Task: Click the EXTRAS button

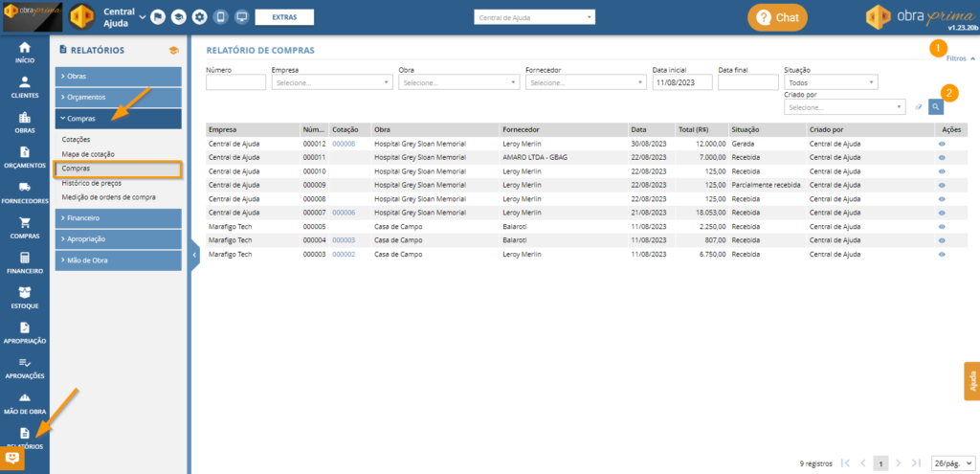Action: 284,17
